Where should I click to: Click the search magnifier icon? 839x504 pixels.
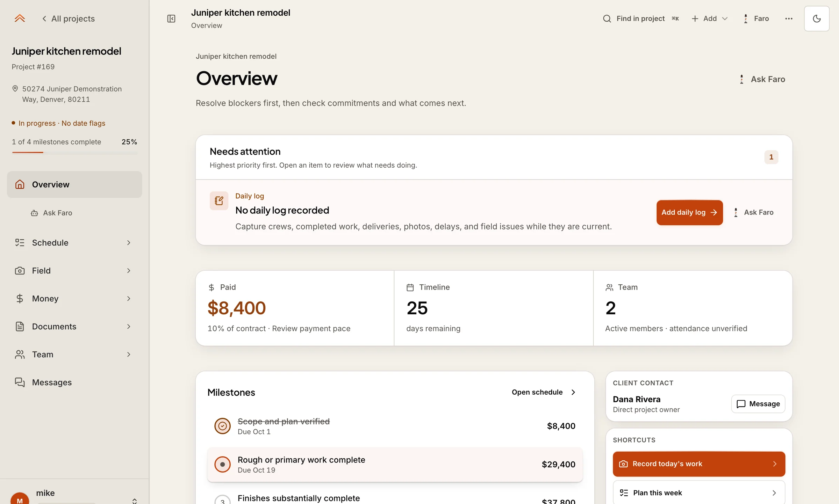[607, 19]
